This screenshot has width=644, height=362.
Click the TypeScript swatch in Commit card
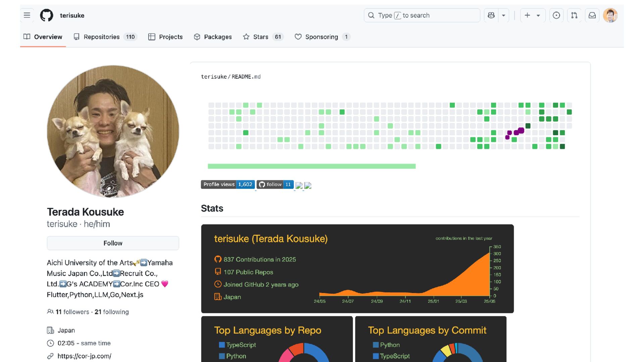click(376, 356)
